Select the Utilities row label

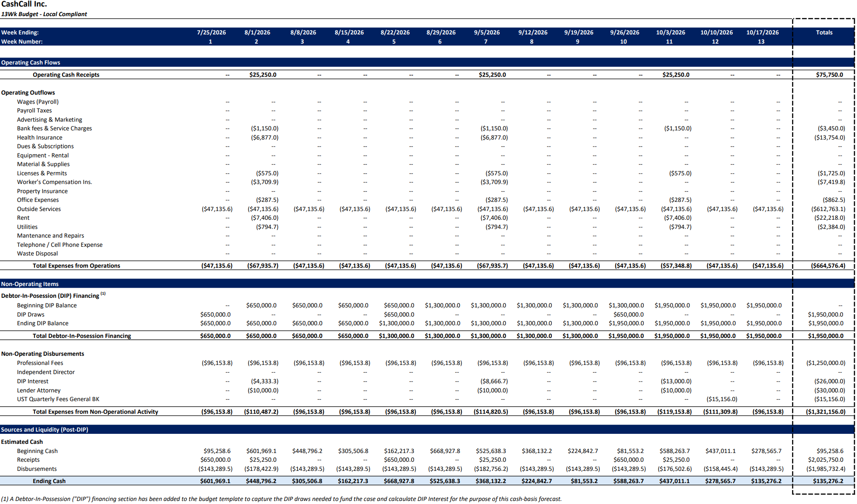[x=27, y=227]
